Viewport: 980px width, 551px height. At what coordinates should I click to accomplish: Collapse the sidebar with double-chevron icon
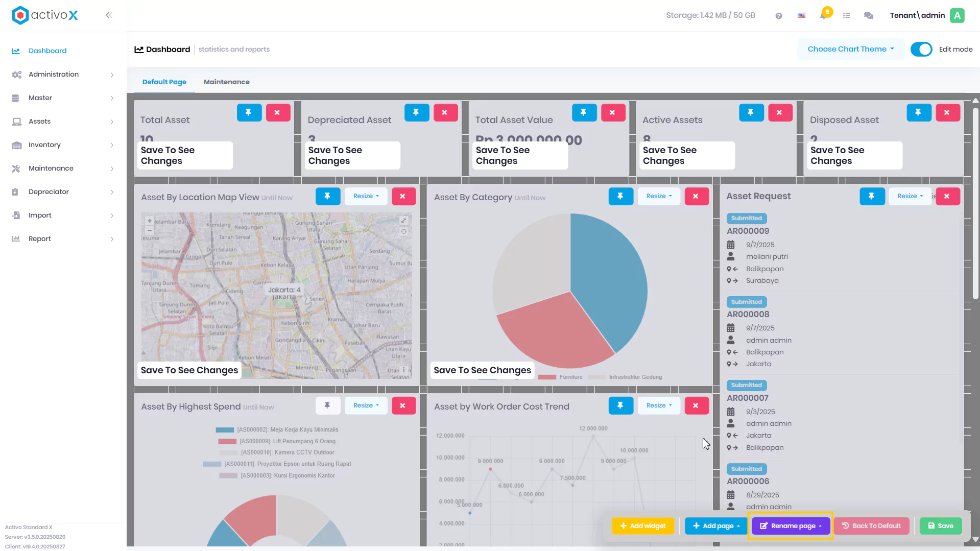coord(109,15)
